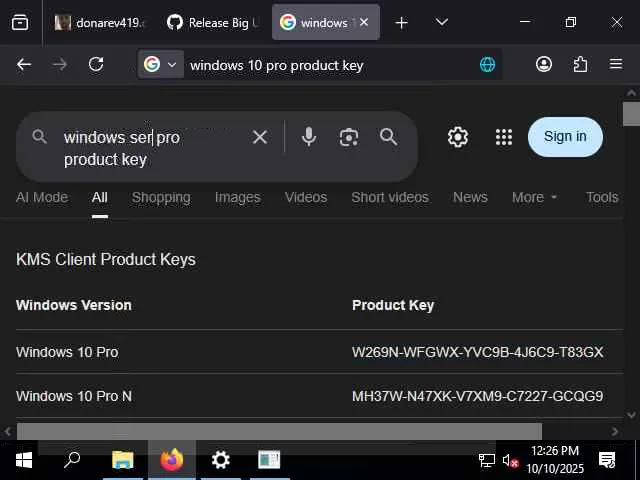Open Google Lens image search
The height and width of the screenshot is (480, 640).
[x=348, y=137]
